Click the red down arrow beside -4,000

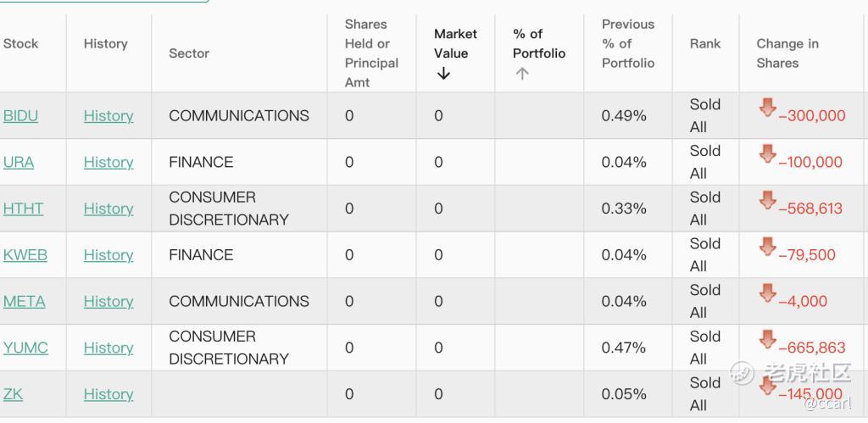pos(767,293)
